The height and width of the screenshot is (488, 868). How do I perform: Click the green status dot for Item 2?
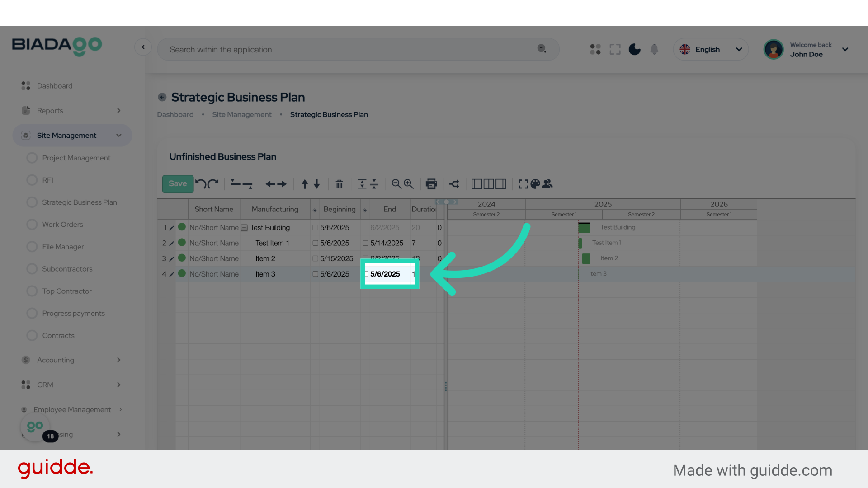tap(182, 258)
